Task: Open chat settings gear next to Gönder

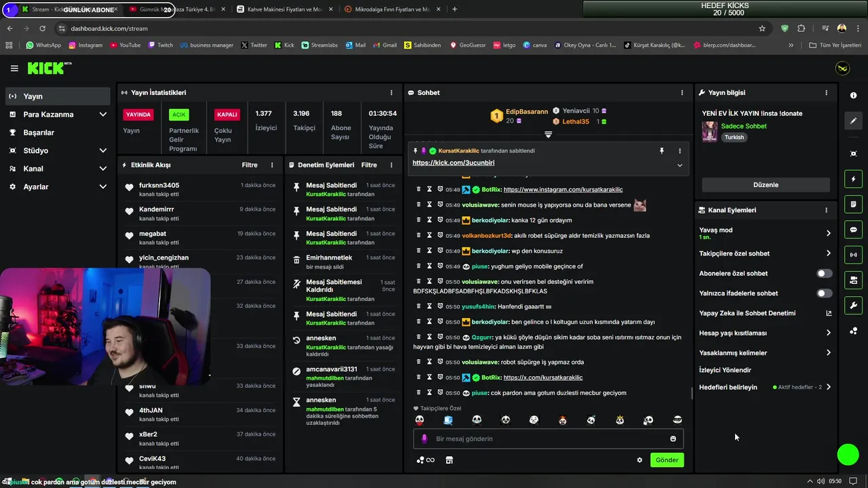Action: coord(639,460)
